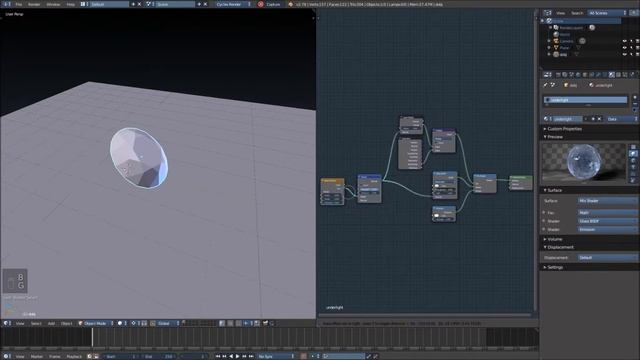This screenshot has height=360, width=640.
Task: Click the Blender logo icon in info bar
Action: coord(290,4)
